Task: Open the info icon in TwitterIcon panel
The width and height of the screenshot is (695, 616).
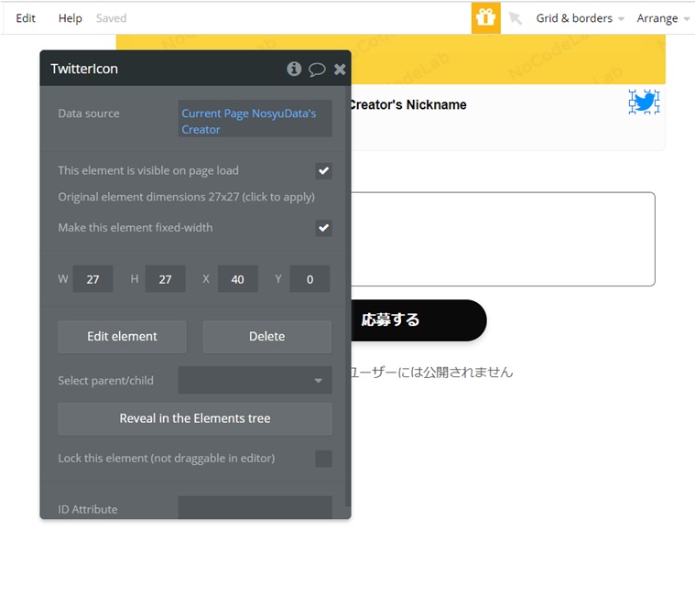Action: click(x=294, y=69)
